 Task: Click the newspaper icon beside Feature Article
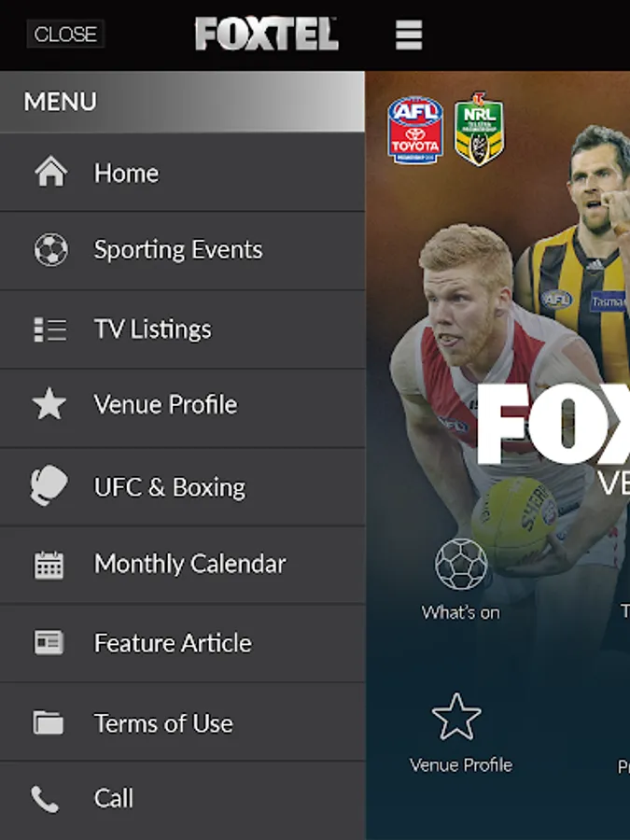(49, 642)
